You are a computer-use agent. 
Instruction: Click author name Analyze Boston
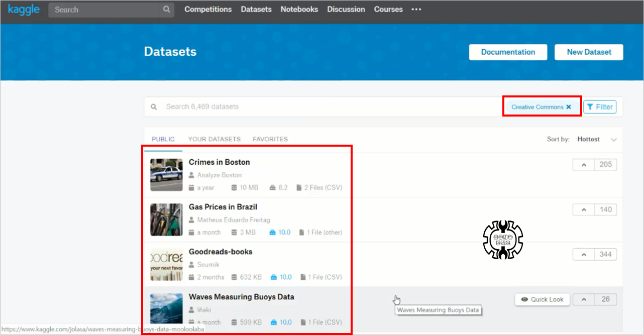(x=220, y=175)
